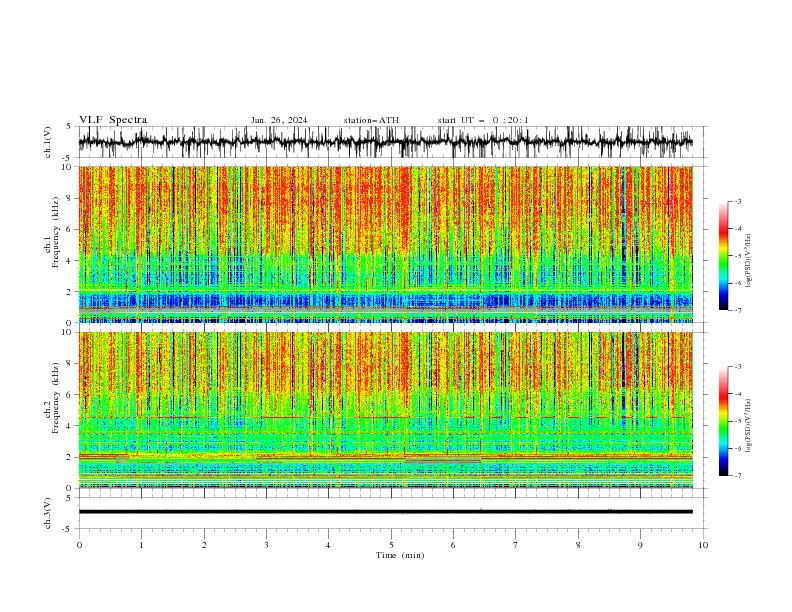Select the "start UT = 0 :20: 1" text
The height and width of the screenshot is (612, 792).
coord(483,120)
